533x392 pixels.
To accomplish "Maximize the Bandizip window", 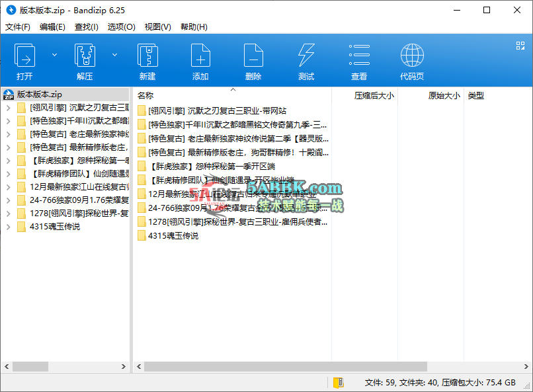I will (487, 10).
